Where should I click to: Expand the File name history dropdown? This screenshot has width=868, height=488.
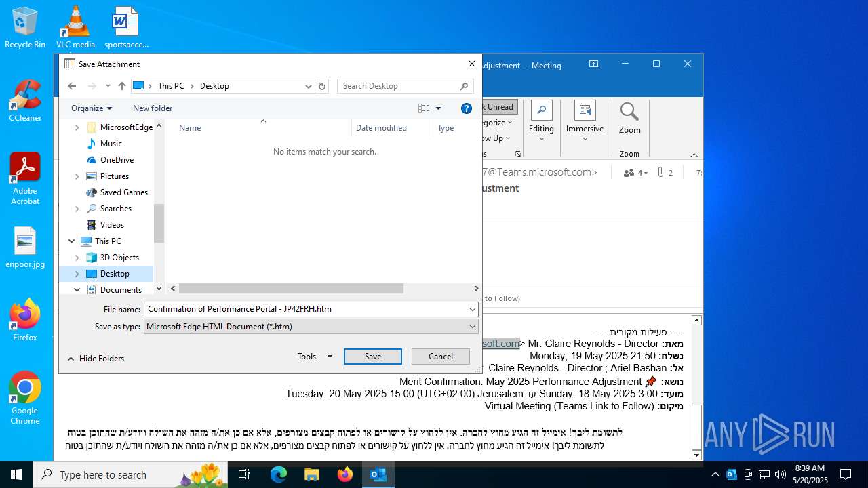(x=472, y=309)
